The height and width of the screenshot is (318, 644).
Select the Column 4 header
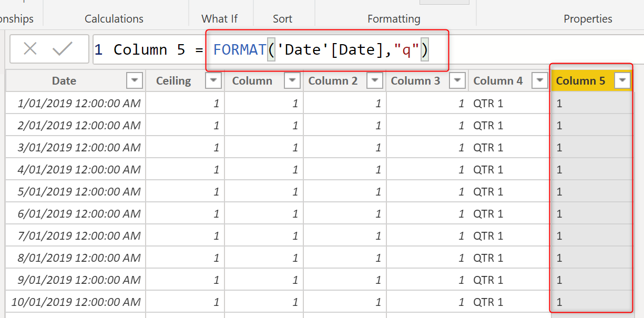tap(498, 81)
